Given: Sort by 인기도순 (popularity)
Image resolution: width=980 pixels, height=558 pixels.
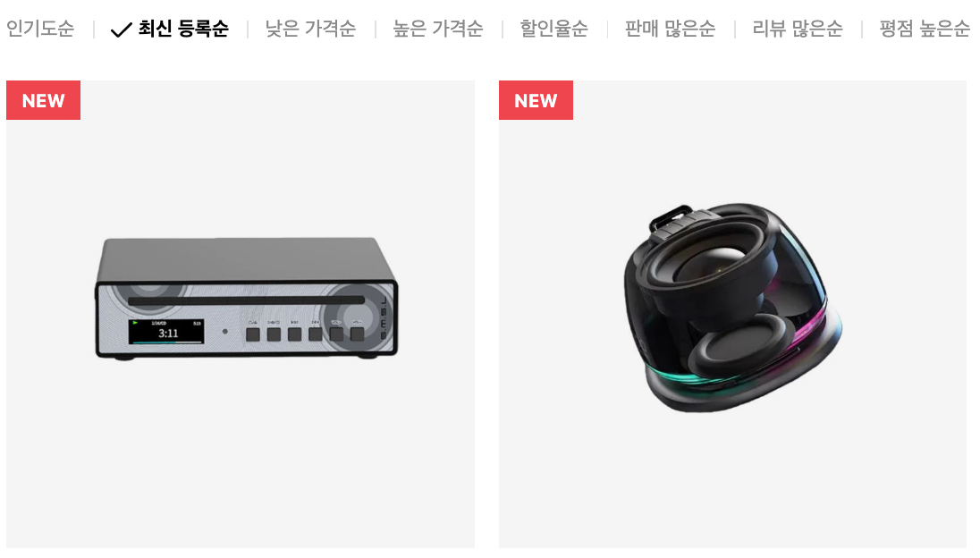Looking at the screenshot, I should pos(40,29).
